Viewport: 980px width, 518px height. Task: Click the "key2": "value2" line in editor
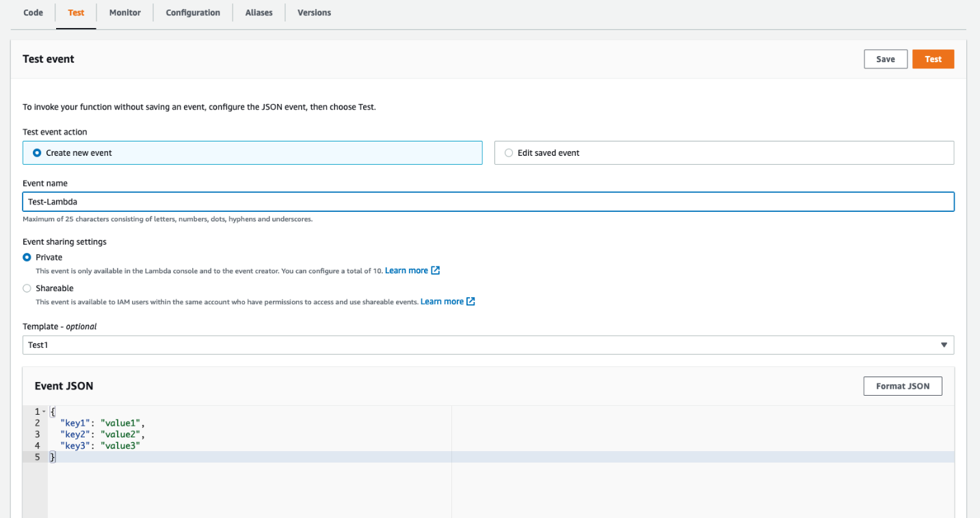103,434
